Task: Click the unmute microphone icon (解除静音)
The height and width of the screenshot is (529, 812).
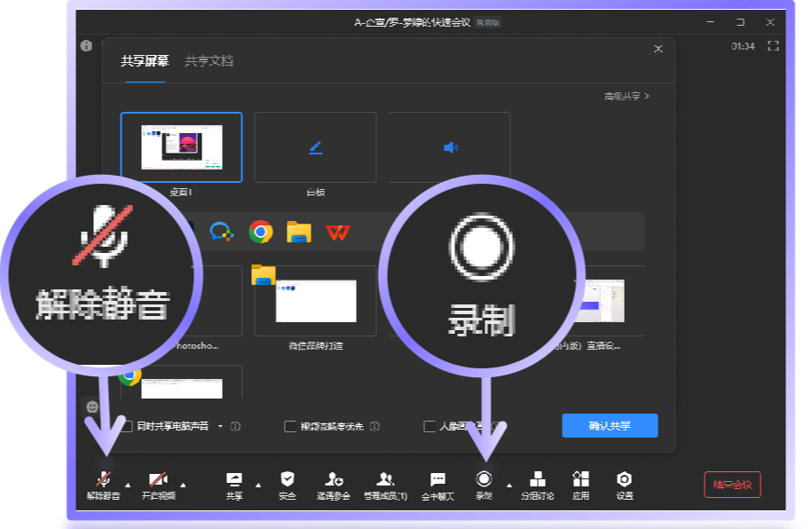Action: (x=104, y=479)
